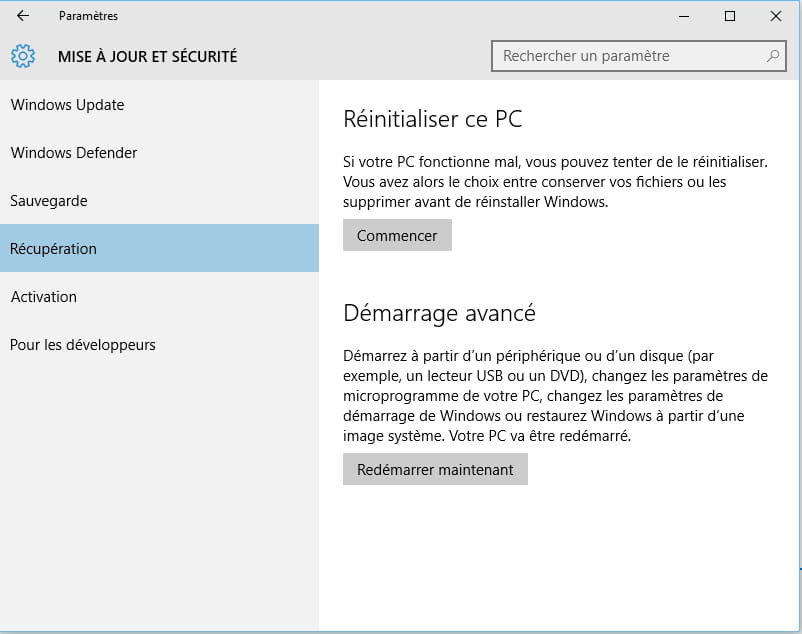
Task: Open Windows Defender section
Action: point(159,153)
